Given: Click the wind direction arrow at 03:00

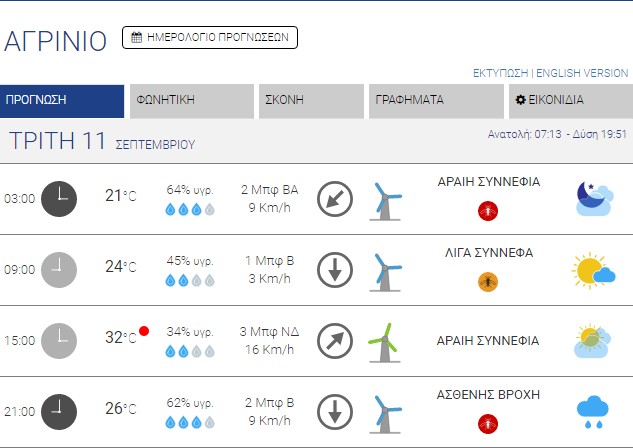Looking at the screenshot, I should tap(335, 198).
